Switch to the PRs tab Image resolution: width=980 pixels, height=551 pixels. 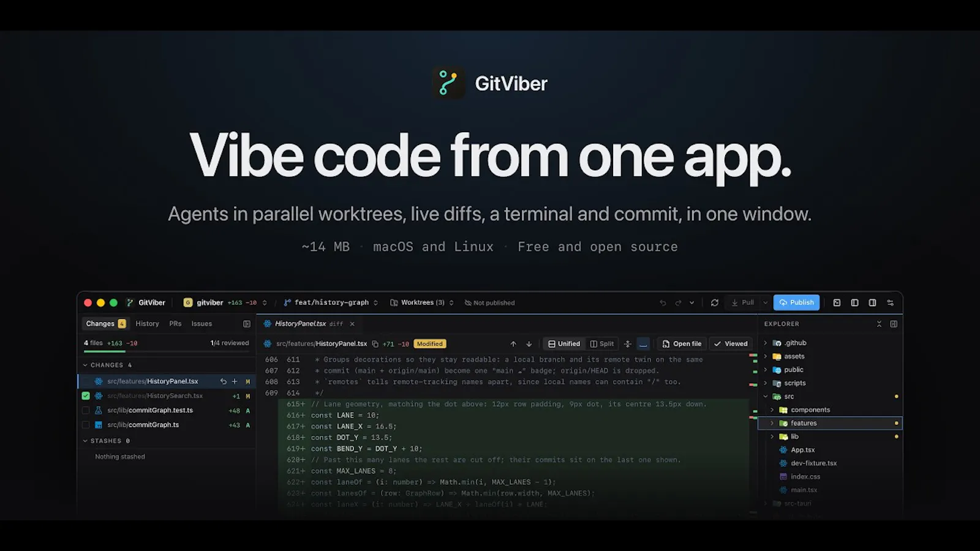tap(175, 324)
